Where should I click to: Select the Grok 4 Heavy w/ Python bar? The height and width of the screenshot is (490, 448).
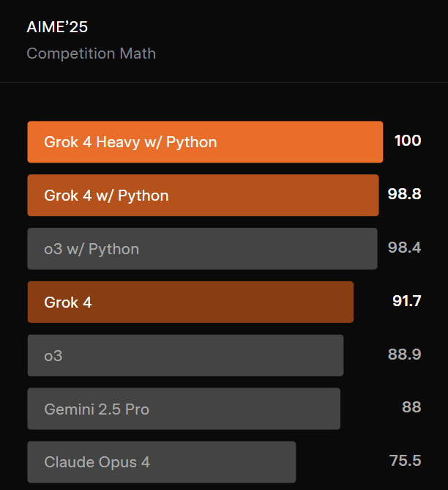[x=205, y=142]
